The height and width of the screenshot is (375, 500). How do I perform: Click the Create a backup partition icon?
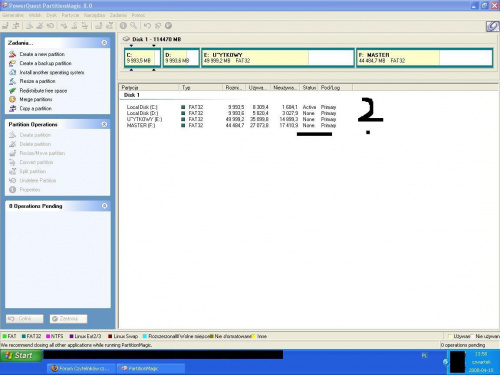pyautogui.click(x=12, y=63)
